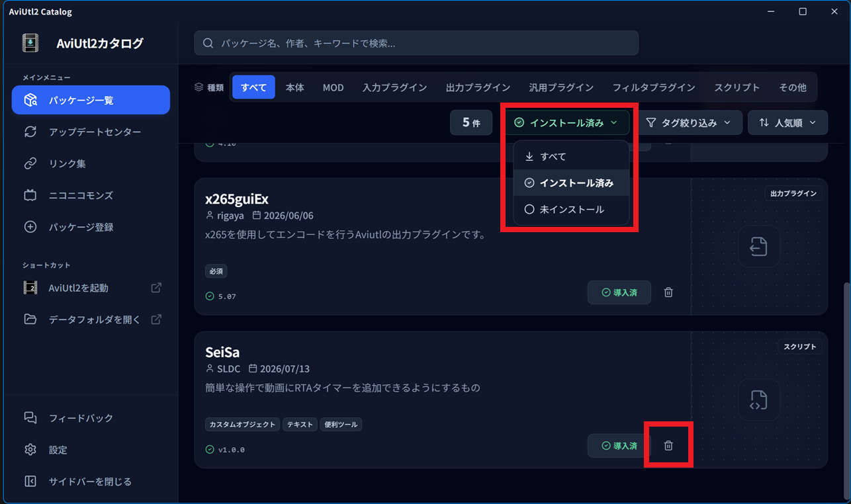Click the スクリプト badge on SeiSa card
The height and width of the screenshot is (504, 851).
click(x=800, y=347)
